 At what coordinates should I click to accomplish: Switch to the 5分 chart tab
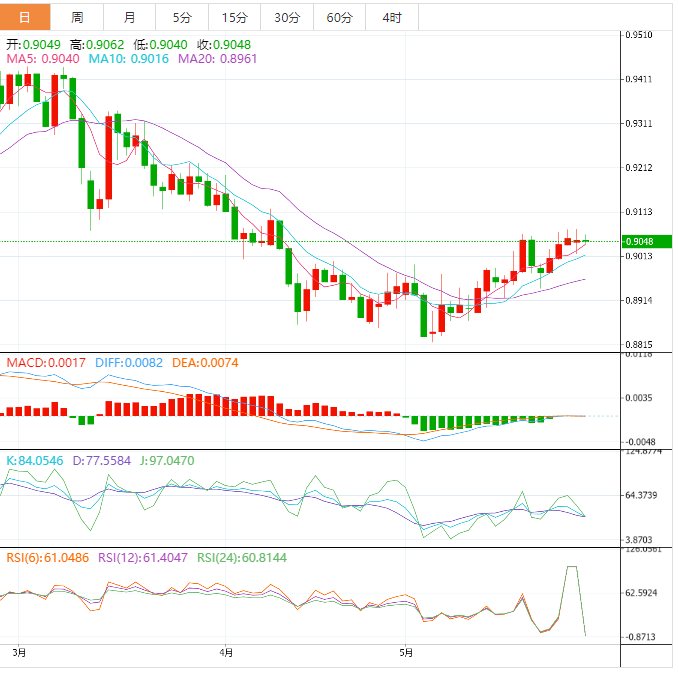182,17
